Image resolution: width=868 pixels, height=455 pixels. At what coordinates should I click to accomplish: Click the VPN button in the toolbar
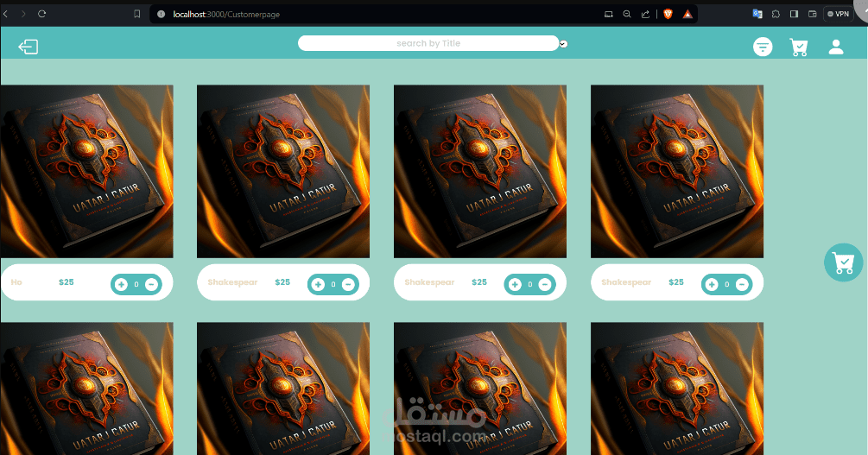point(838,14)
